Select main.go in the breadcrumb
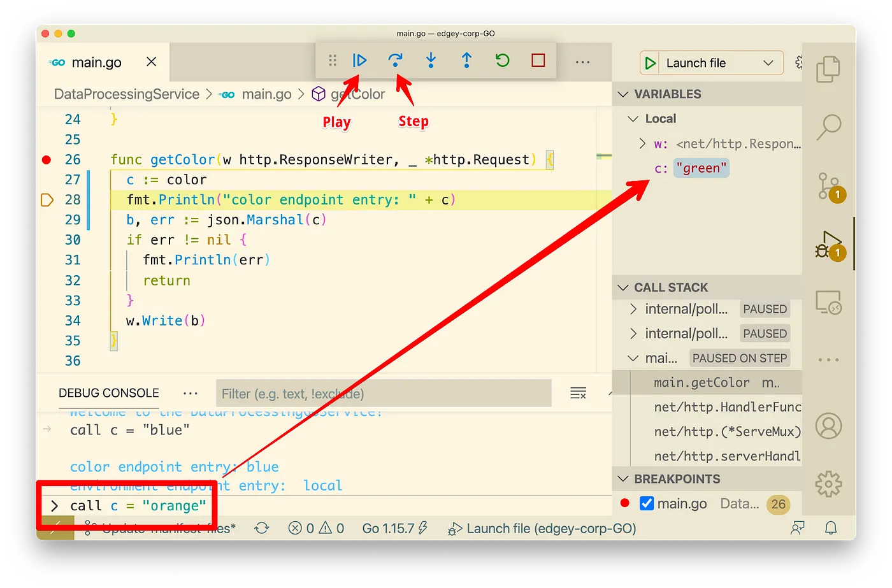Viewport: 892px width, 588px height. (x=266, y=94)
